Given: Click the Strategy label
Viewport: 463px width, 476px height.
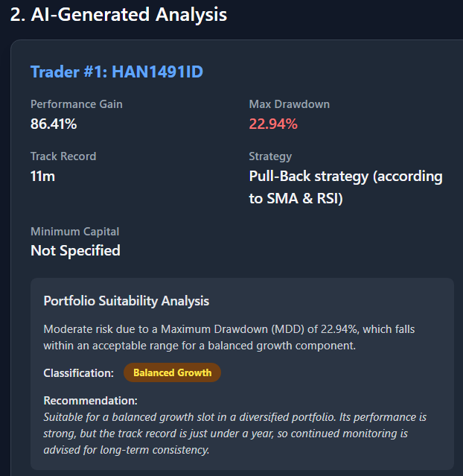Looking at the screenshot, I should (270, 156).
